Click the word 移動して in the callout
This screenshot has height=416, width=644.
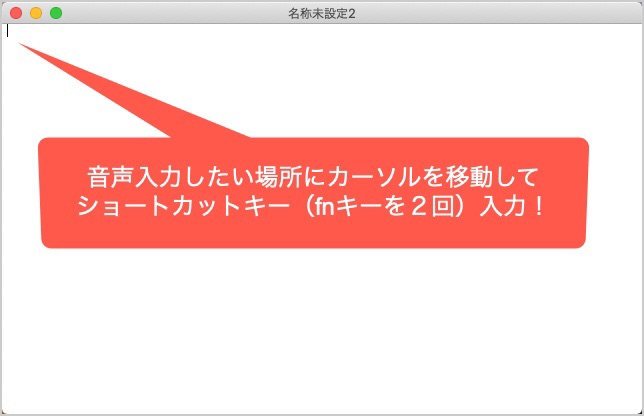[x=492, y=177]
